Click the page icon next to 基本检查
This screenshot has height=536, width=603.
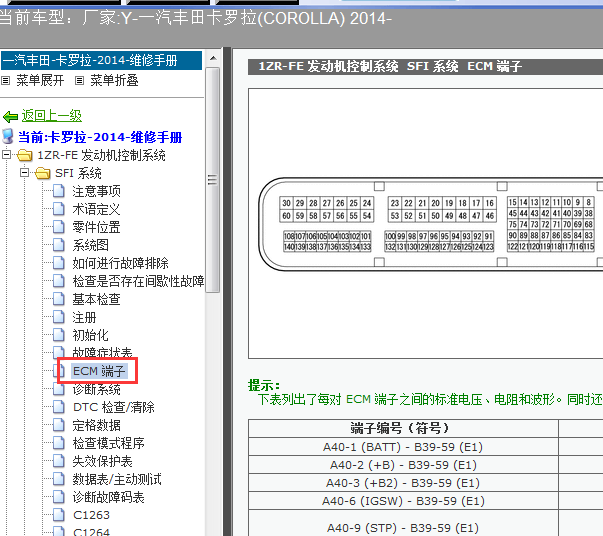click(58, 299)
